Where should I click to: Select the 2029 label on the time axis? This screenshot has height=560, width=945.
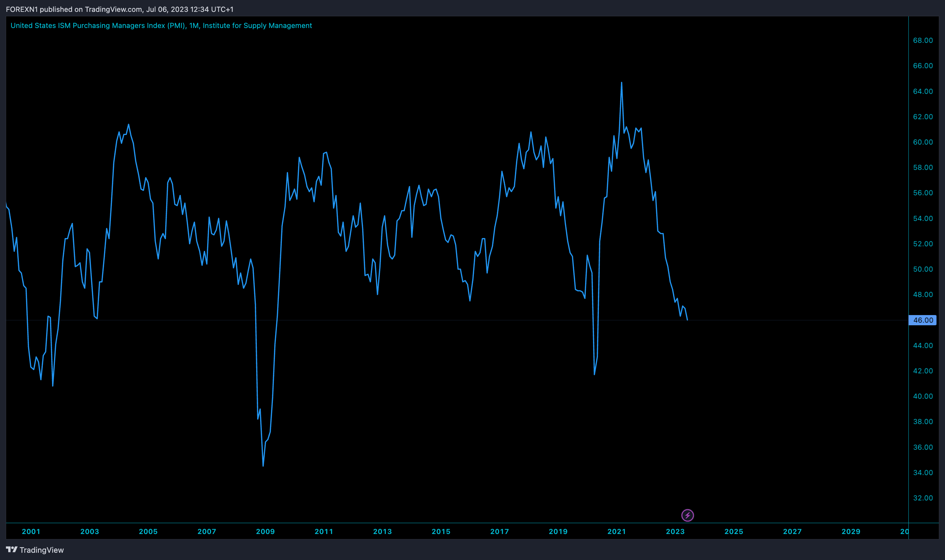coord(850,531)
